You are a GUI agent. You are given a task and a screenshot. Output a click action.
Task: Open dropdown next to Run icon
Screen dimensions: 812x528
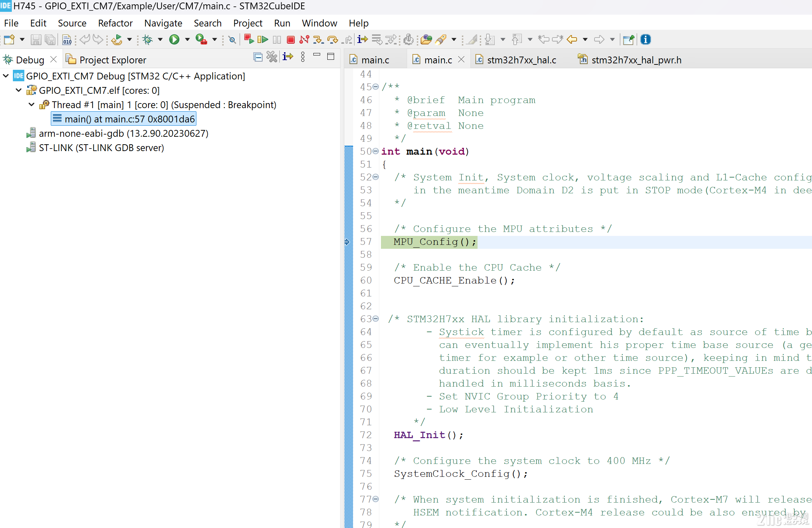(x=187, y=39)
